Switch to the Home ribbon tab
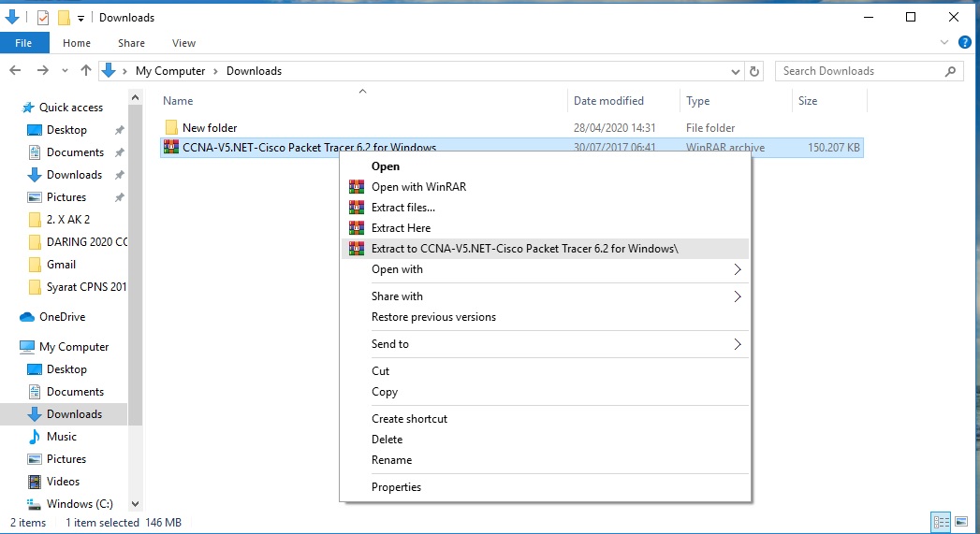This screenshot has height=534, width=980. pos(77,43)
